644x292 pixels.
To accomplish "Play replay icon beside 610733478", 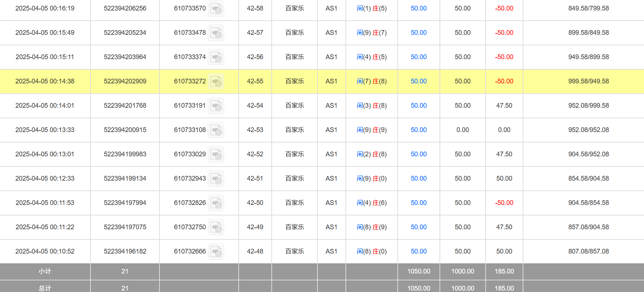I will pos(216,33).
